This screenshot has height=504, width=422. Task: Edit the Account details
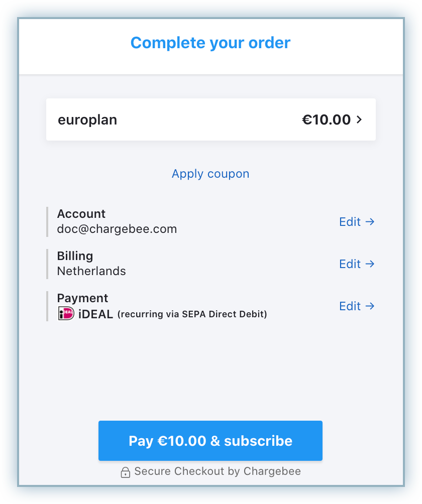pyautogui.click(x=357, y=221)
